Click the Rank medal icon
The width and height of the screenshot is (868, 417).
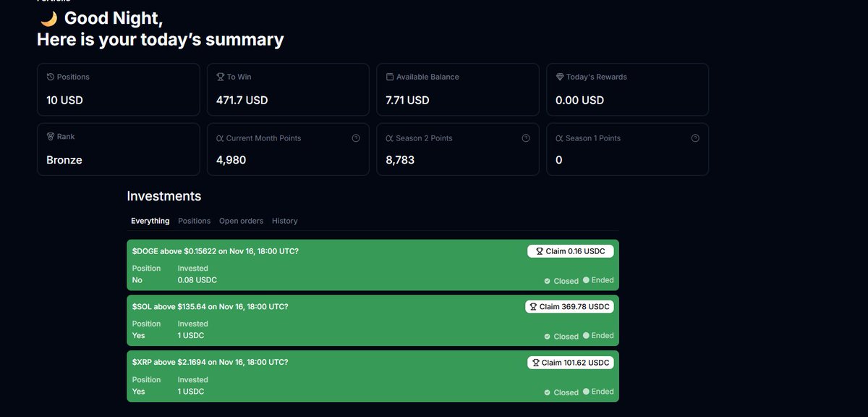pyautogui.click(x=51, y=136)
